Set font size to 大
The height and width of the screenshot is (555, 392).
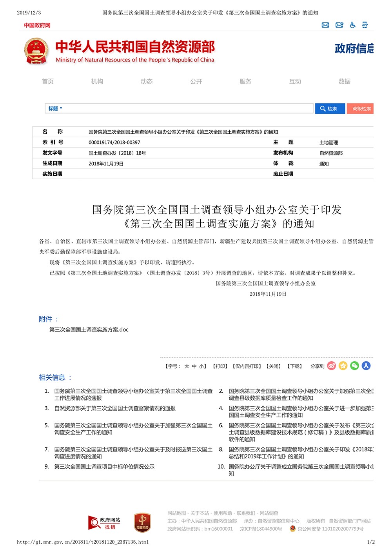(187, 366)
